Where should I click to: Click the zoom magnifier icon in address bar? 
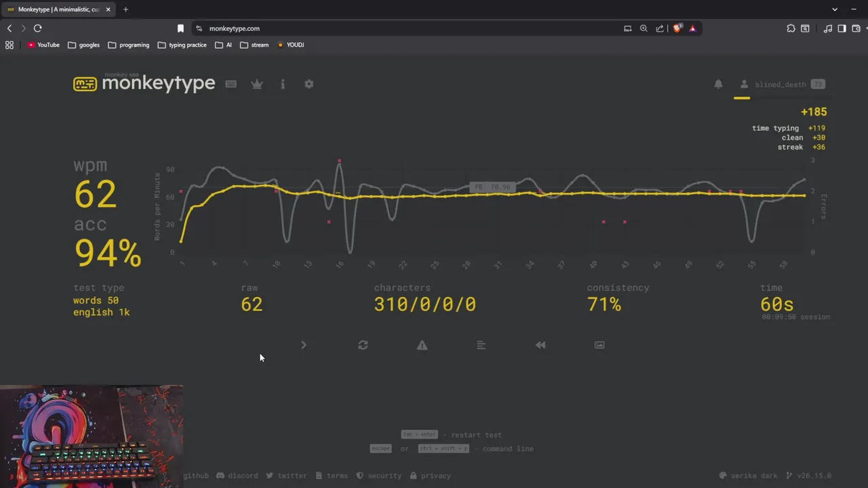[x=644, y=28]
